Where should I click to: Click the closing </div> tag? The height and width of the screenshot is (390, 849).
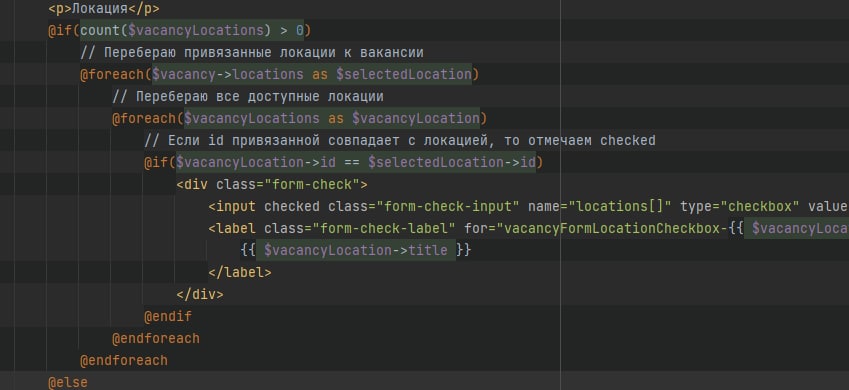pos(200,295)
